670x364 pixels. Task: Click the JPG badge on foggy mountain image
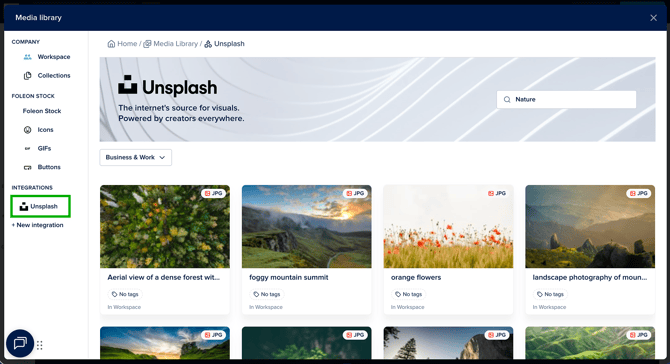(x=356, y=194)
